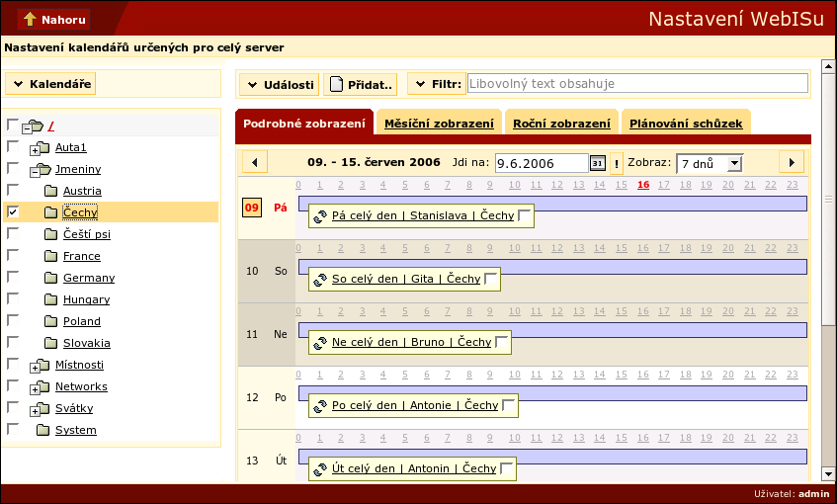The width and height of the screenshot is (837, 504).
Task: Click the Nahoru button
Action: (54, 19)
